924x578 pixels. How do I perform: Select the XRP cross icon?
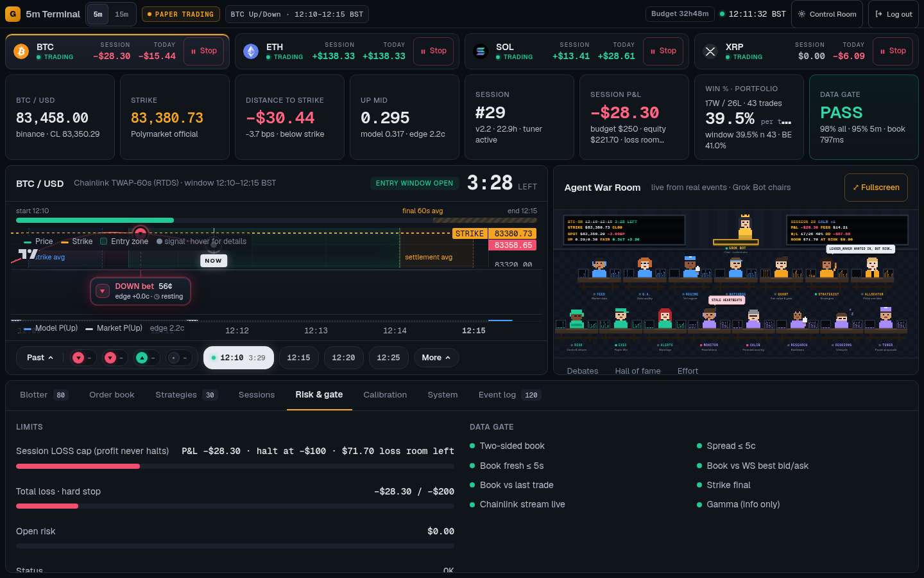(x=710, y=51)
